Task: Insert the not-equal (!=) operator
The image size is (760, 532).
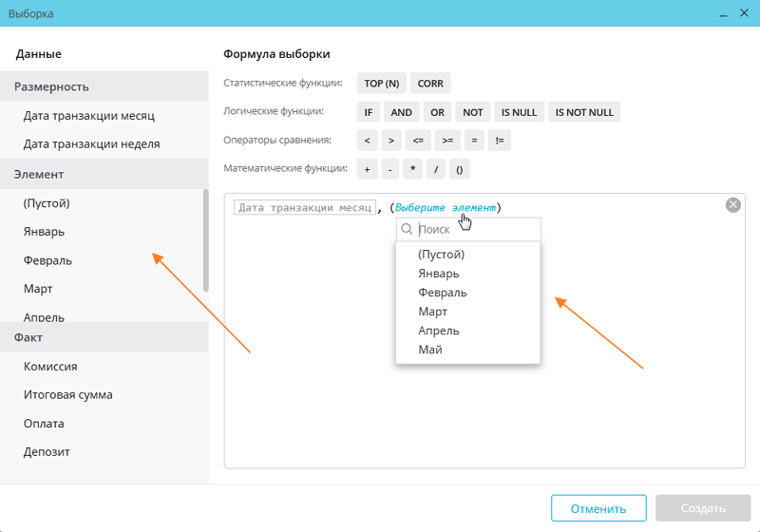Action: pos(500,141)
